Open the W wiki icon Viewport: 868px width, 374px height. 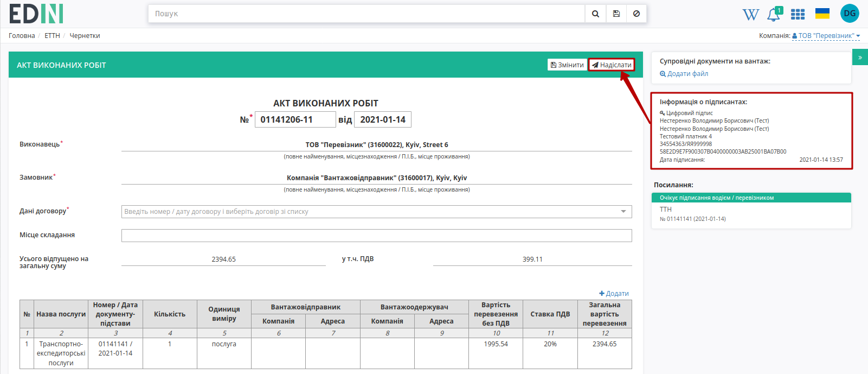[x=750, y=15]
